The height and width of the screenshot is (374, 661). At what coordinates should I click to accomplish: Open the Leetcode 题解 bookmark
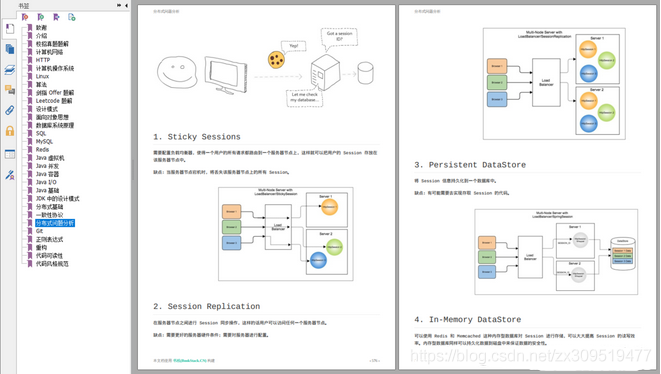click(54, 101)
